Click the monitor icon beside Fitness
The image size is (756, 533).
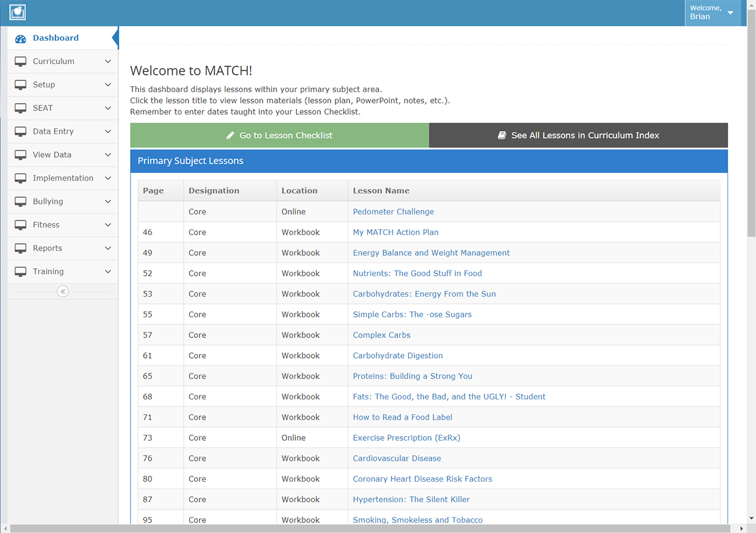(21, 225)
